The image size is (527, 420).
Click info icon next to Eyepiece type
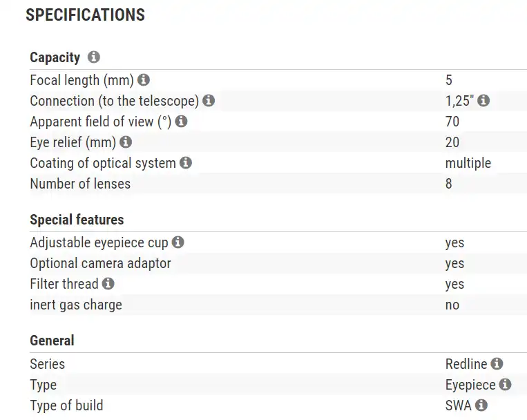tap(505, 384)
